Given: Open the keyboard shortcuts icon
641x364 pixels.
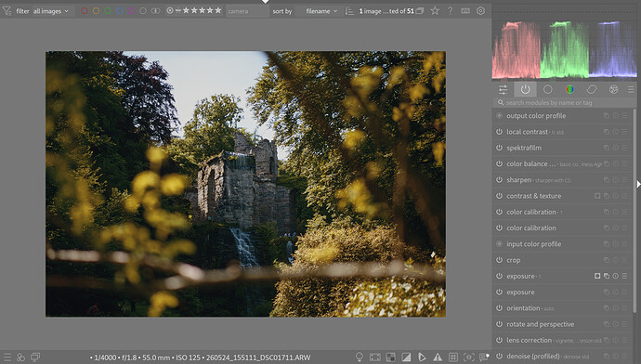Looking at the screenshot, I should pos(465,11).
